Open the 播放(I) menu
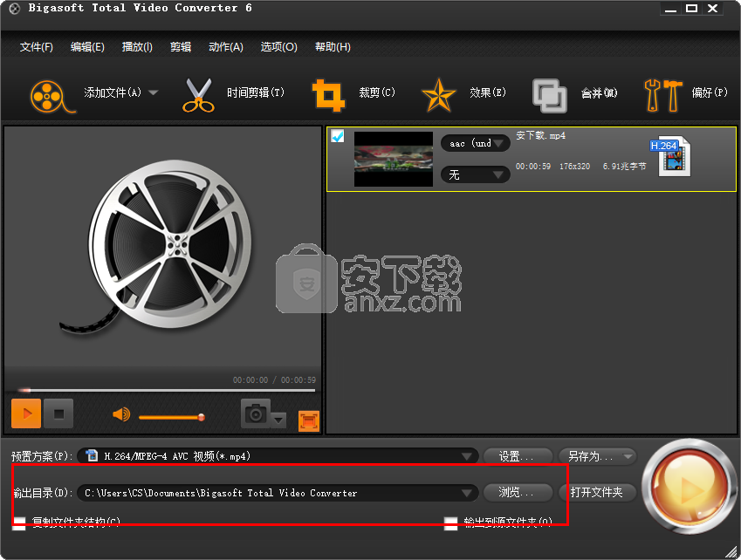The image size is (741, 560). [x=137, y=47]
